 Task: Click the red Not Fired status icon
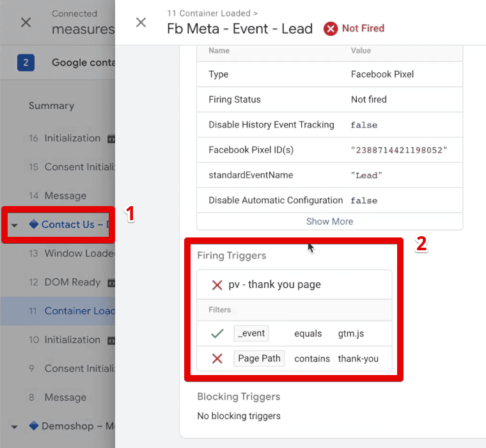331,29
